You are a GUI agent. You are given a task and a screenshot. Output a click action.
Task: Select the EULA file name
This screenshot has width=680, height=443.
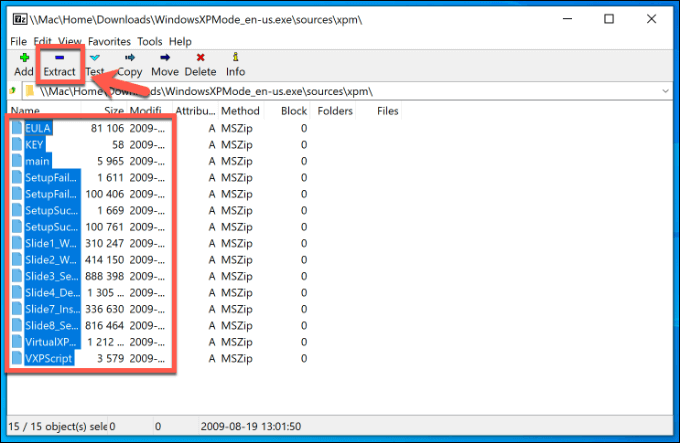pyautogui.click(x=38, y=128)
